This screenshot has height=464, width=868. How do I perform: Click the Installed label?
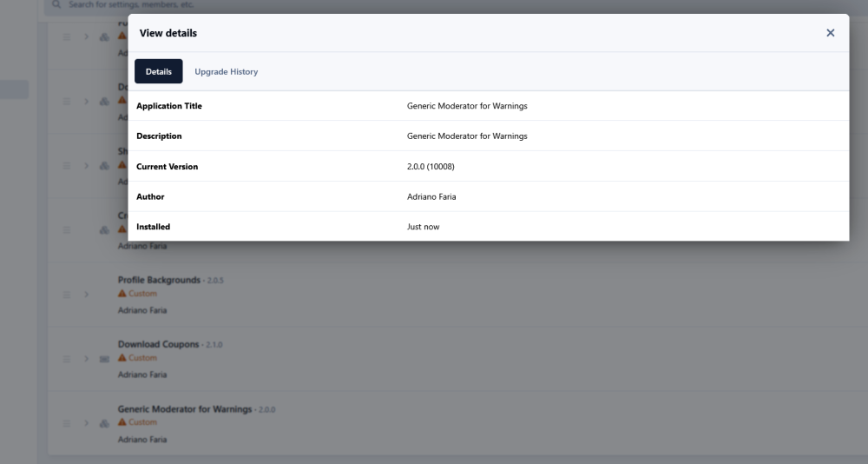[153, 227]
